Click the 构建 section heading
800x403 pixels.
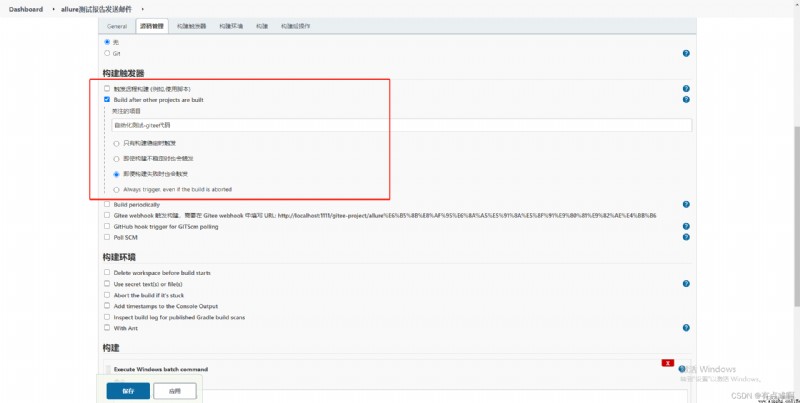pos(111,348)
